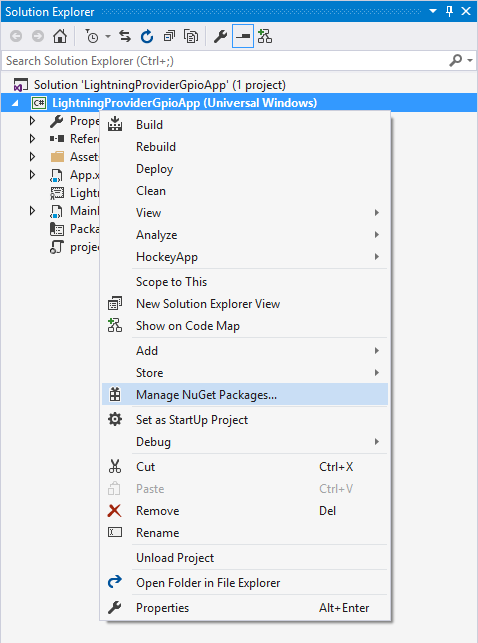478x643 pixels.
Task: Choose Scope to This
Action: pos(245,282)
